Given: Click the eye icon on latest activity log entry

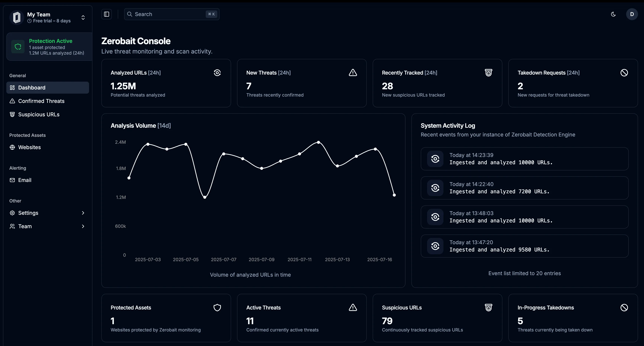Looking at the screenshot, I should click(435, 159).
